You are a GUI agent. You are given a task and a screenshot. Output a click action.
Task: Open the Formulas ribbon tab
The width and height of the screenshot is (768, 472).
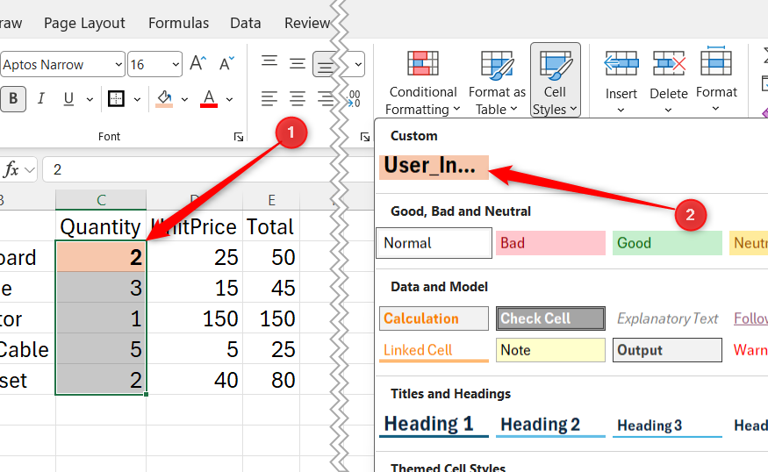[178, 23]
